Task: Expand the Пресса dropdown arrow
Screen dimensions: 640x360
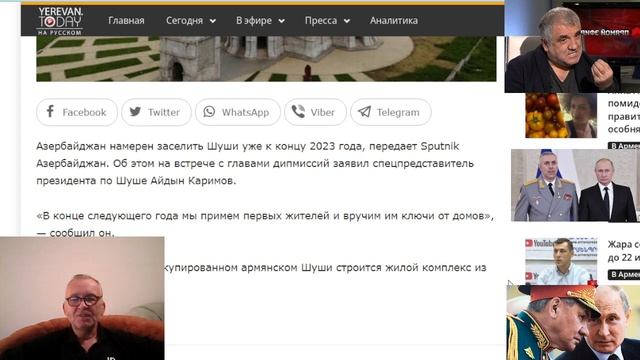Action: pos(347,21)
